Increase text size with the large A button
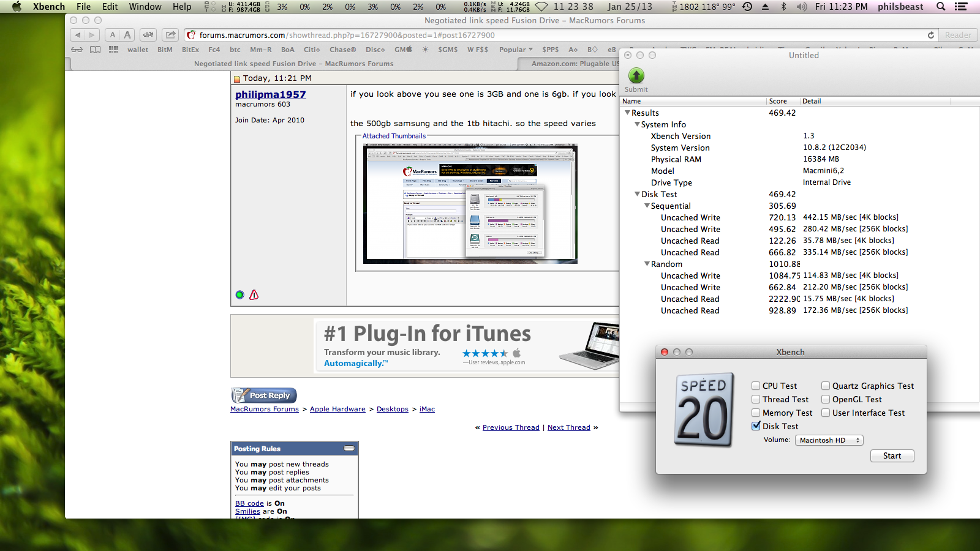The width and height of the screenshot is (980, 551). pos(127,35)
